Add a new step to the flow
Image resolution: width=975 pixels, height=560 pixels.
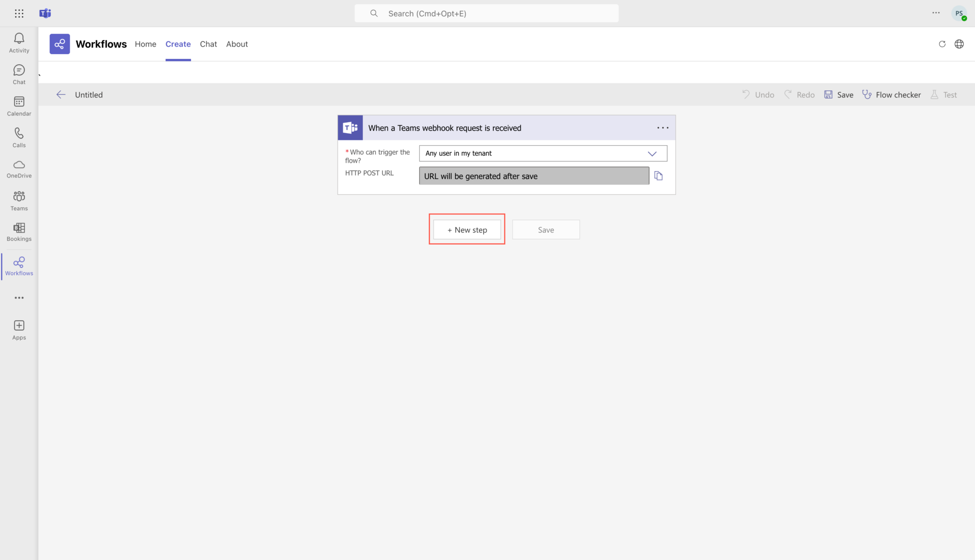467,229
